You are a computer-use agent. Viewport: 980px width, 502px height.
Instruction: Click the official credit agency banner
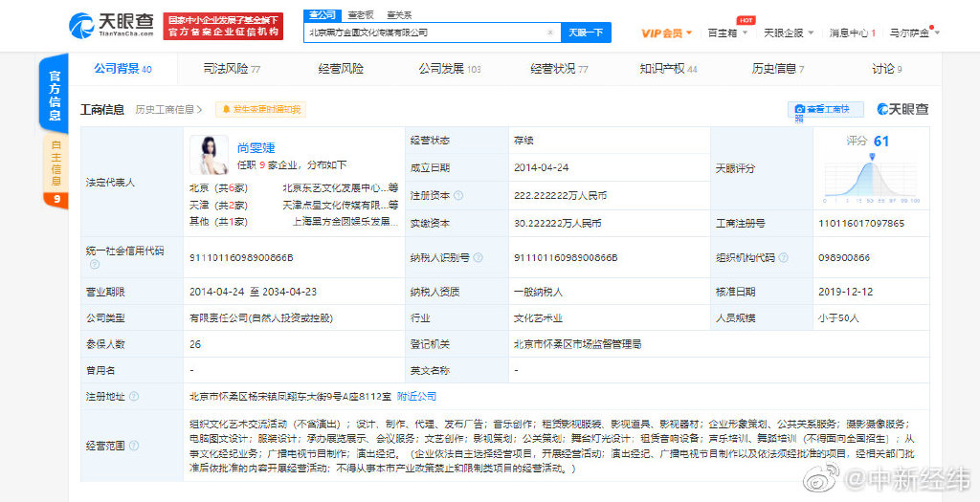click(x=223, y=26)
